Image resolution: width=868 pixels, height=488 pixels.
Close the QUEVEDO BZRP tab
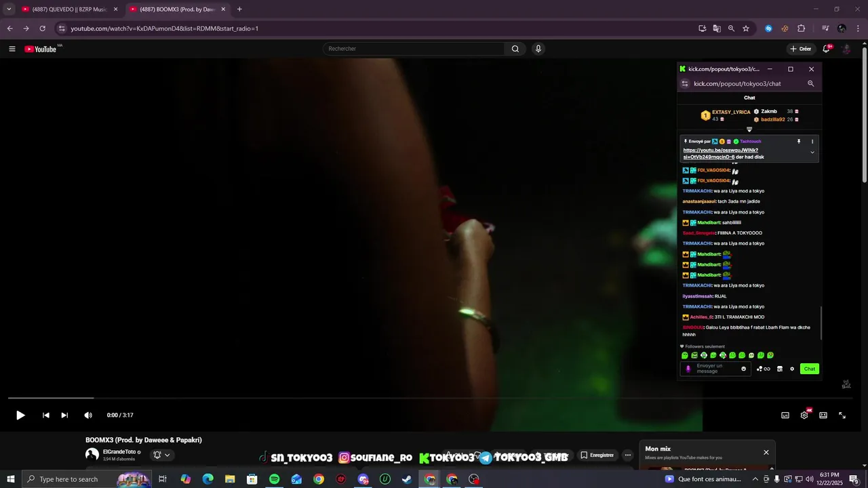(x=115, y=9)
